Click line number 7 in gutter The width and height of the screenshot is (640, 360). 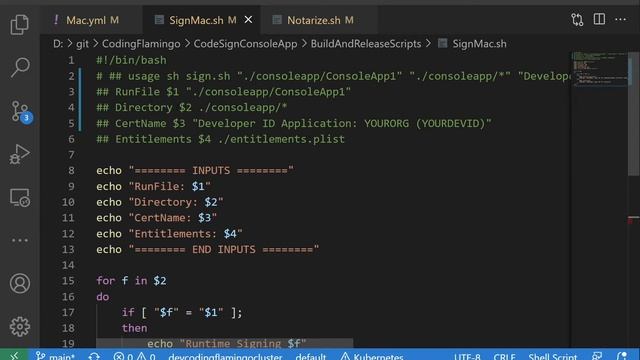pos(71,155)
